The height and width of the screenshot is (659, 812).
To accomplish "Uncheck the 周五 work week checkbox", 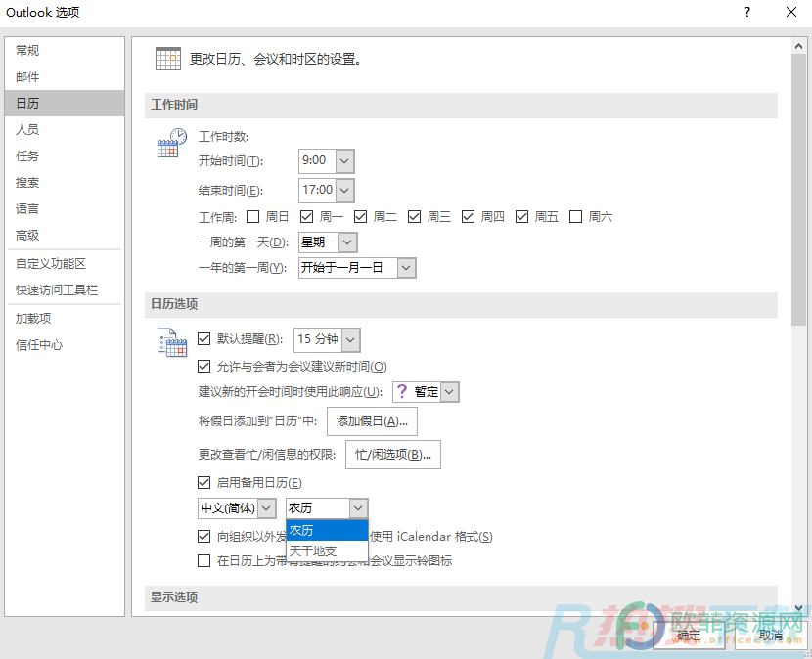I will click(x=522, y=216).
